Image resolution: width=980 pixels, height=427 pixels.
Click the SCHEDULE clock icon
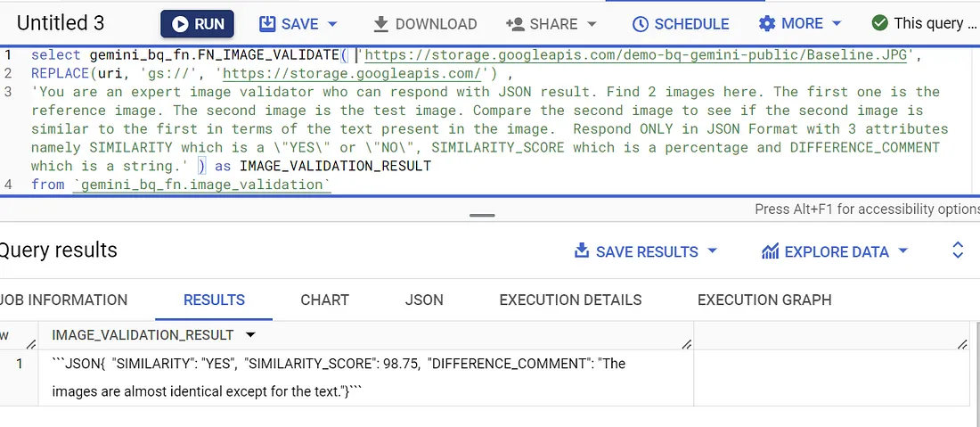click(640, 24)
